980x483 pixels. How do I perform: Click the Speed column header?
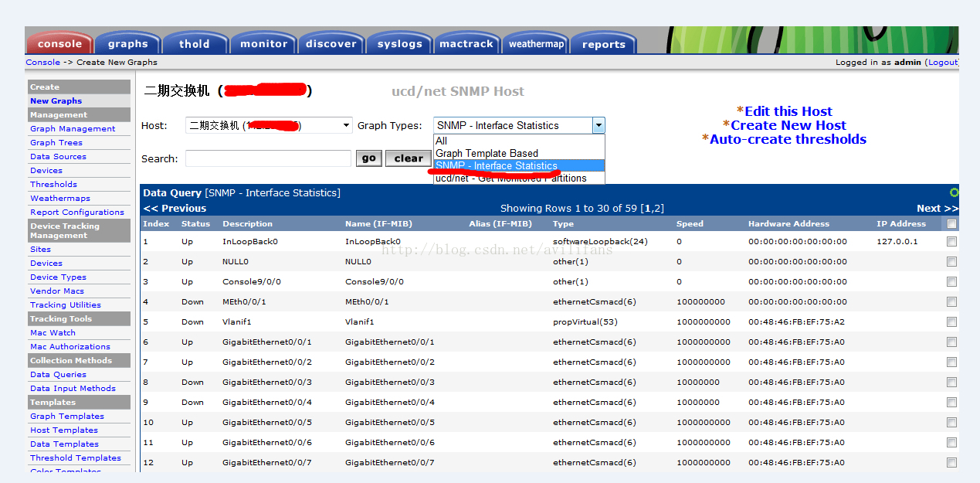(x=690, y=223)
